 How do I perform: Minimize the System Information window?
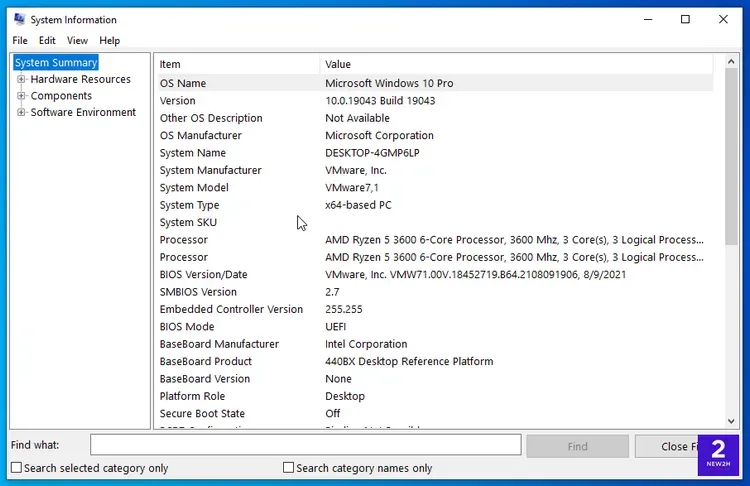click(x=648, y=19)
